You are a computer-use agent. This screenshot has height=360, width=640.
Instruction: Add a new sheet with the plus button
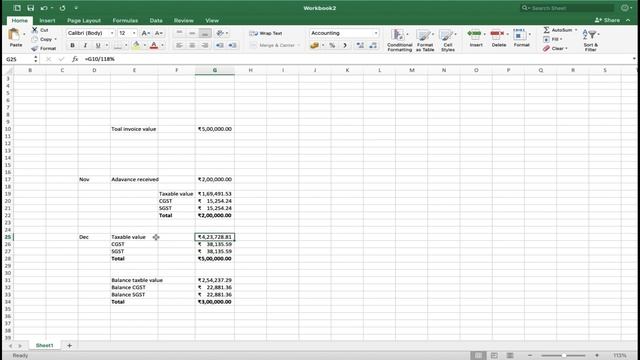tap(69, 346)
